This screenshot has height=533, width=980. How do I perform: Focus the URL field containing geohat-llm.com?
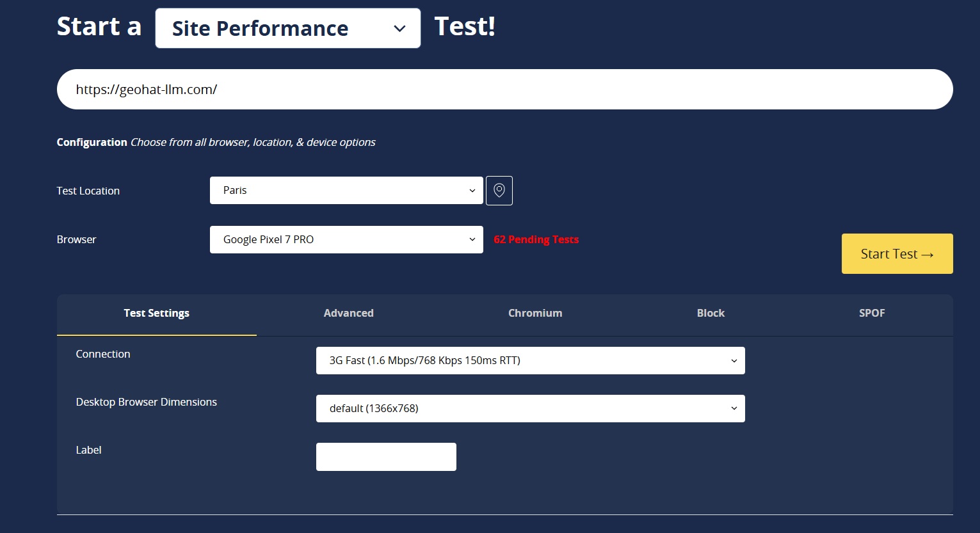504,90
